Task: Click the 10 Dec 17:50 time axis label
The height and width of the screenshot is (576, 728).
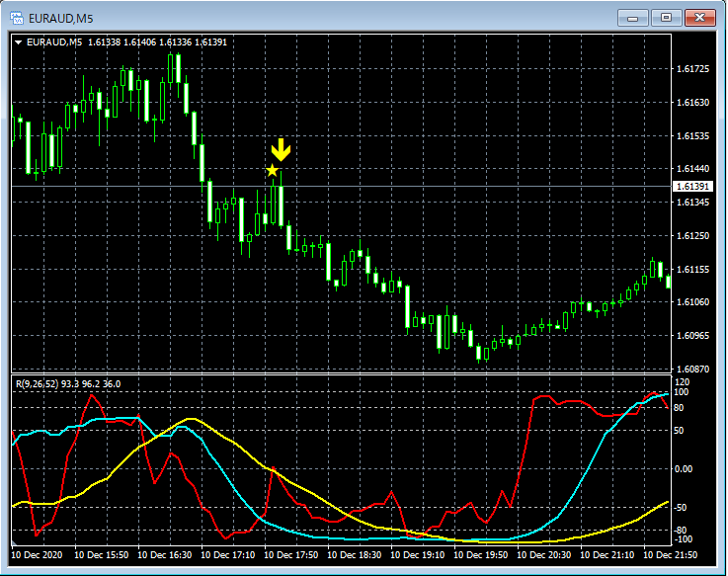Action: coord(293,556)
